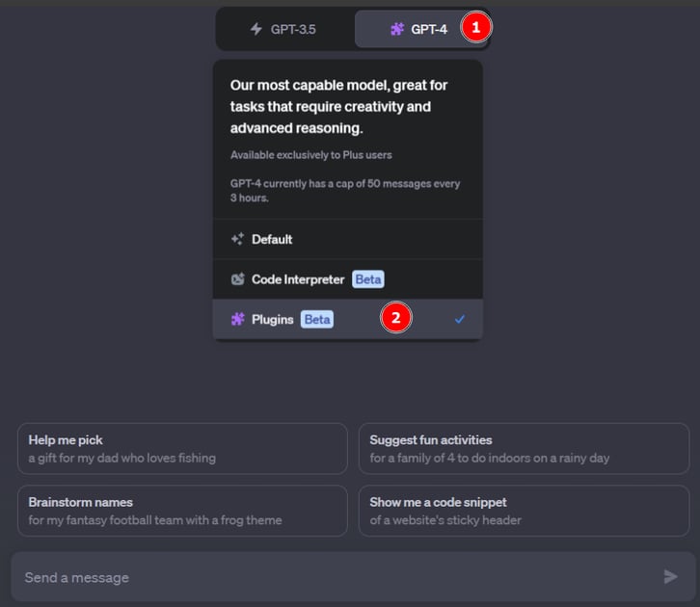Pick the 'Show me a code snippet' suggestion
The image size is (700, 607).
pyautogui.click(x=524, y=511)
